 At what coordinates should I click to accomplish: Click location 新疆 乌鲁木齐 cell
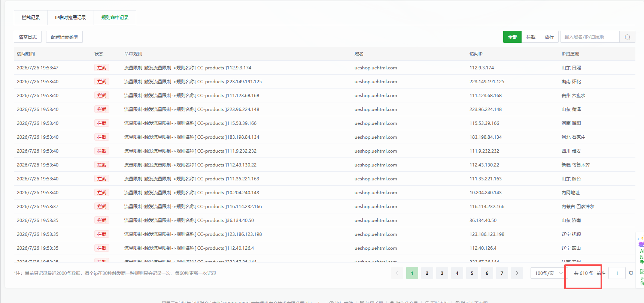[x=576, y=165]
